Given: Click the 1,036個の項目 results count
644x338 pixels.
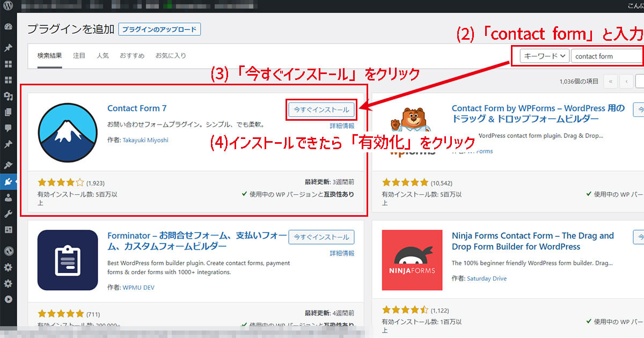Looking at the screenshot, I should pos(579,82).
